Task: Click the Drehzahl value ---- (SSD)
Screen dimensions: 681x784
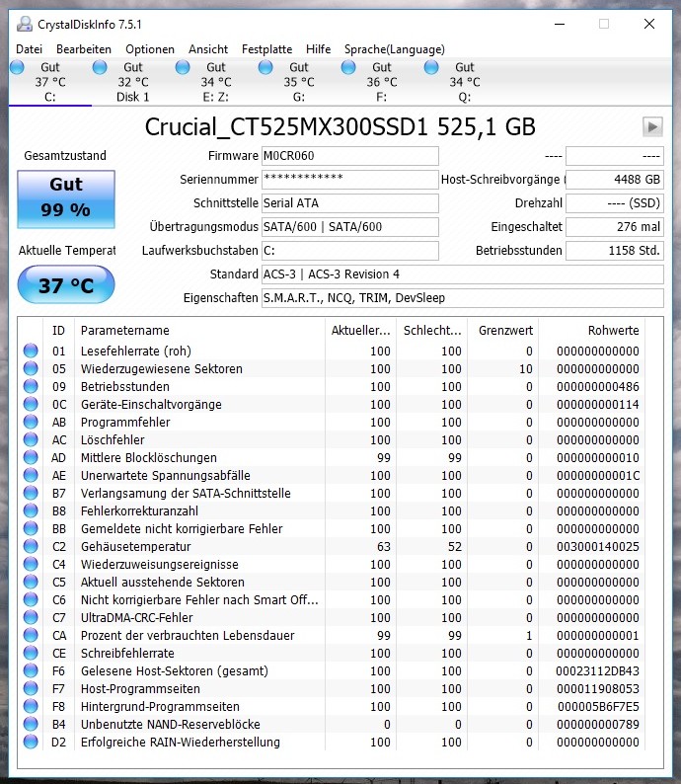Action: [x=615, y=203]
